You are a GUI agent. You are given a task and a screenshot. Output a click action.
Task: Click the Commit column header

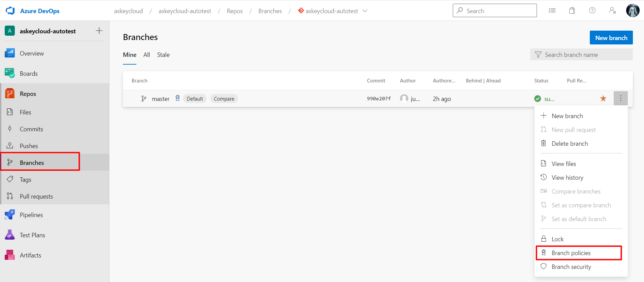[x=376, y=80]
